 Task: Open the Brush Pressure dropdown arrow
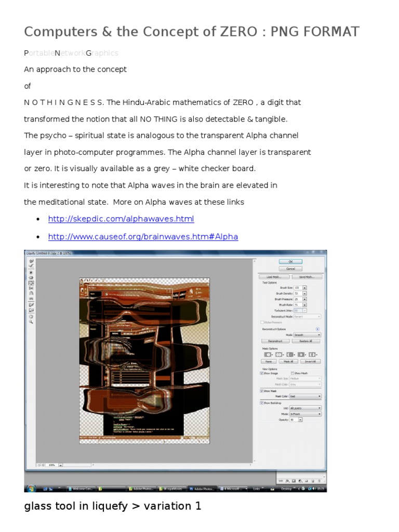tap(304, 299)
